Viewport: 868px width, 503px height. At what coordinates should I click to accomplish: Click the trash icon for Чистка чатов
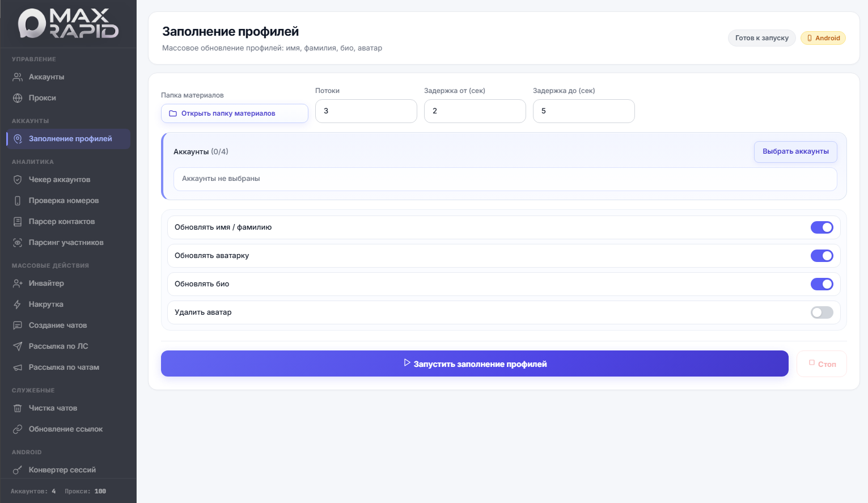18,408
